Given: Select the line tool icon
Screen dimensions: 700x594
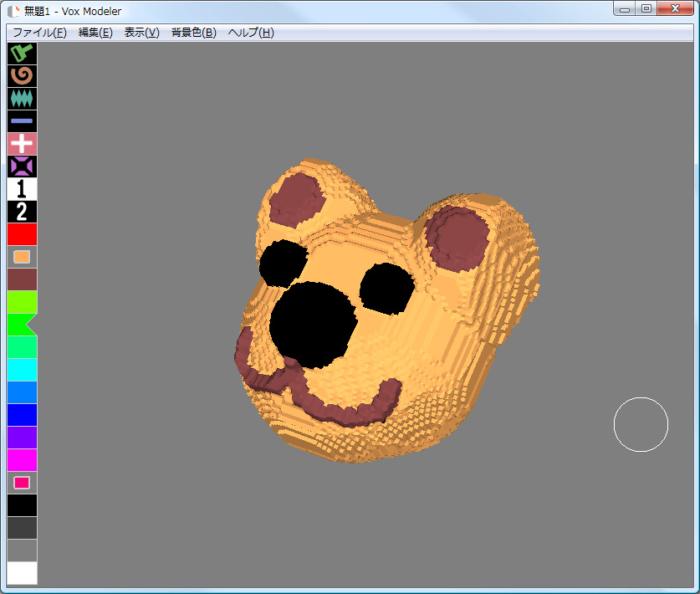Looking at the screenshot, I should coord(22,121).
